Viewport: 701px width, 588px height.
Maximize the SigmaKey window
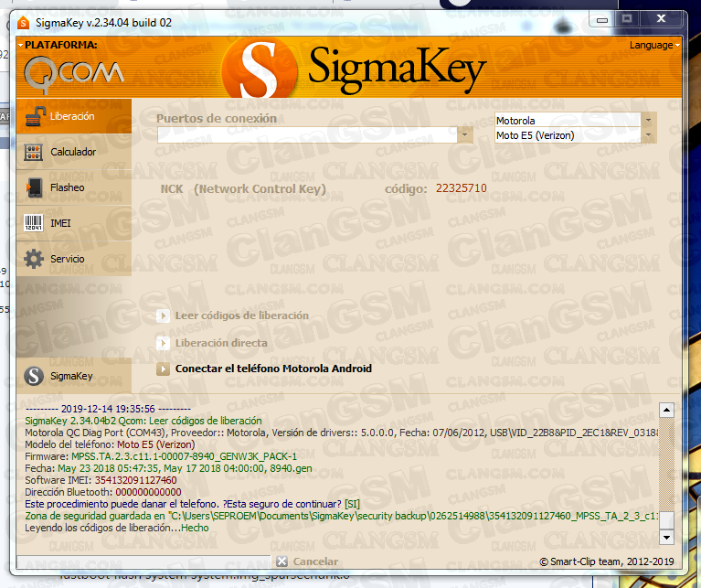pos(627,19)
